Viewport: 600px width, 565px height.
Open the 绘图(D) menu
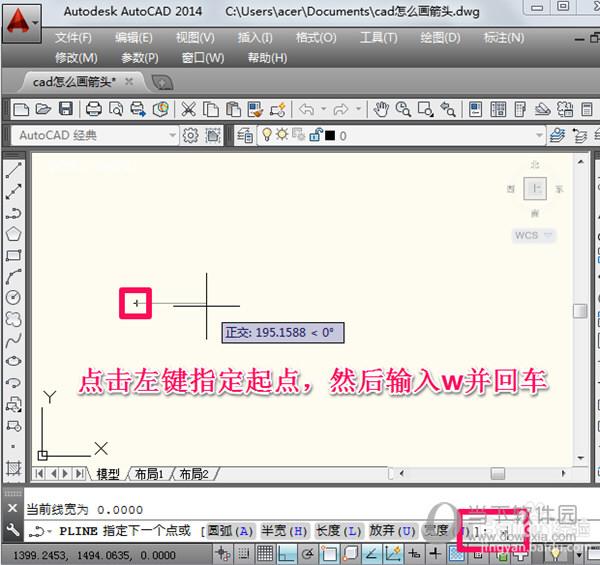(440, 37)
